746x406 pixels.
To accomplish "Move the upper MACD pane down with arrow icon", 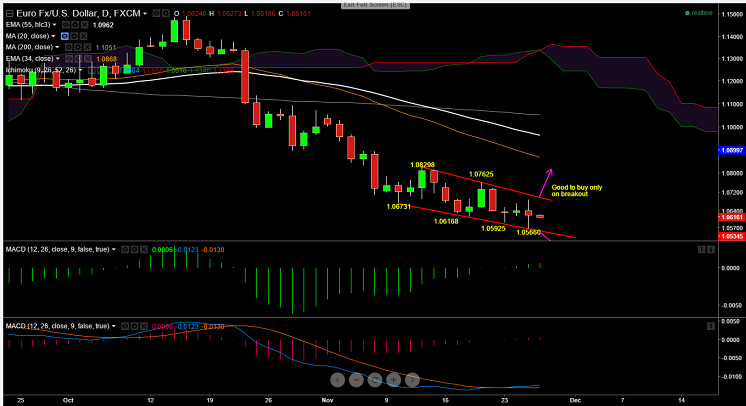I will pos(711,249).
